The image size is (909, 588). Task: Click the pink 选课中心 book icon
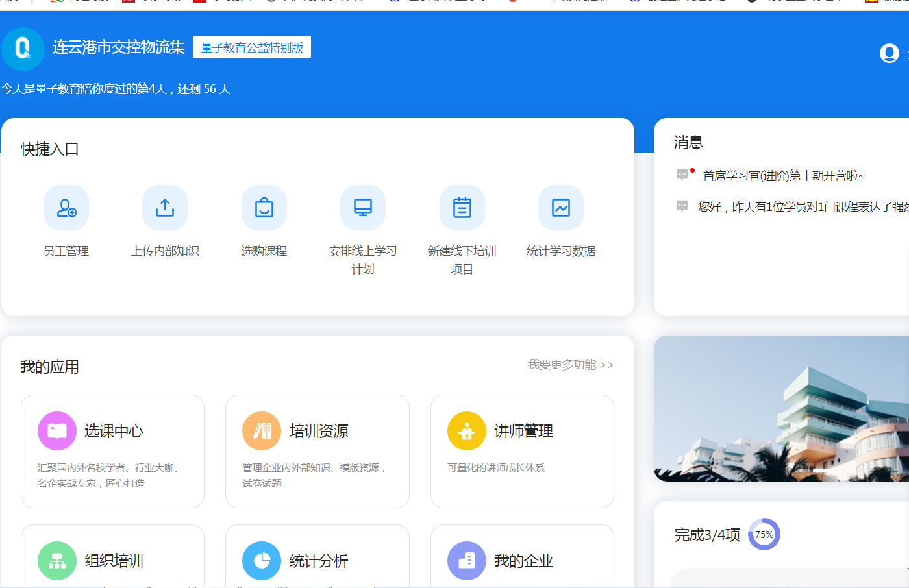pyautogui.click(x=57, y=431)
